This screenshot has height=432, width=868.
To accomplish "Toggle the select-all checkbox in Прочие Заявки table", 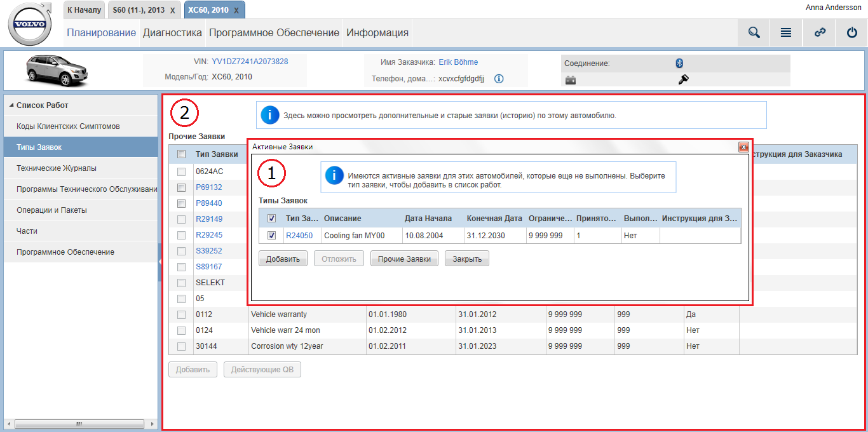I will click(x=182, y=154).
